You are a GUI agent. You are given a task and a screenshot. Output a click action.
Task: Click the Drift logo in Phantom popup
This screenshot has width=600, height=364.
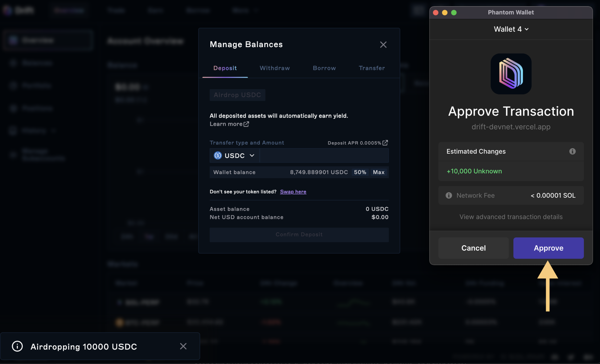511,74
